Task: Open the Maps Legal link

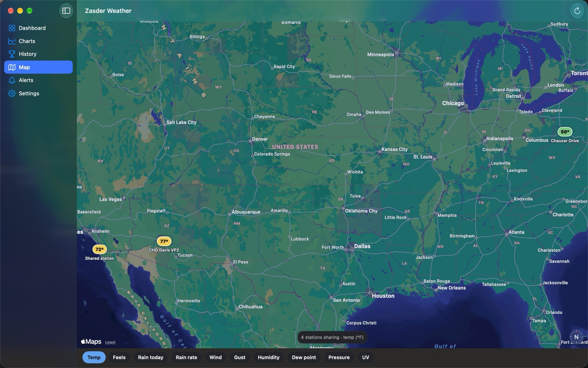Action: pyautogui.click(x=110, y=342)
